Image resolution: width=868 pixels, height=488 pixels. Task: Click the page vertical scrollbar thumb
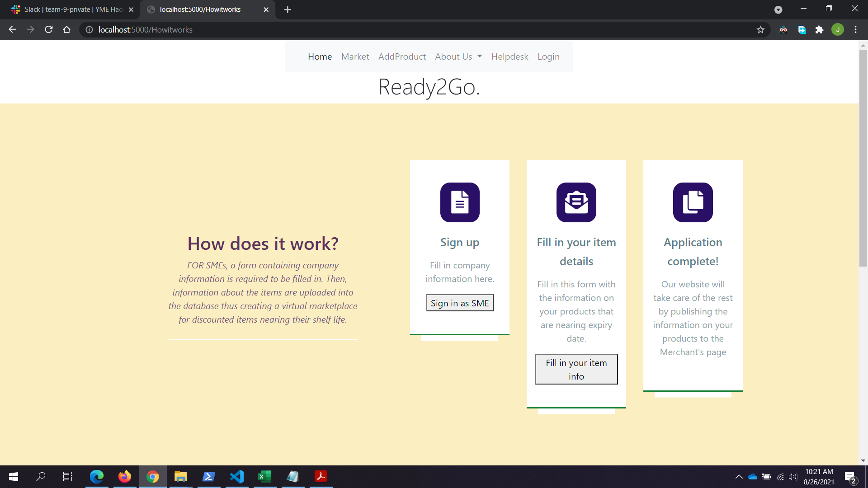[863, 158]
